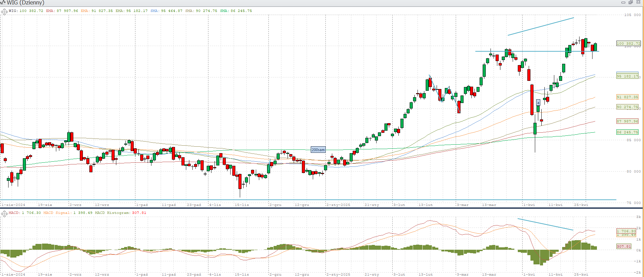
Task: Minimize the WIG chart window
Action: click(623, 2)
